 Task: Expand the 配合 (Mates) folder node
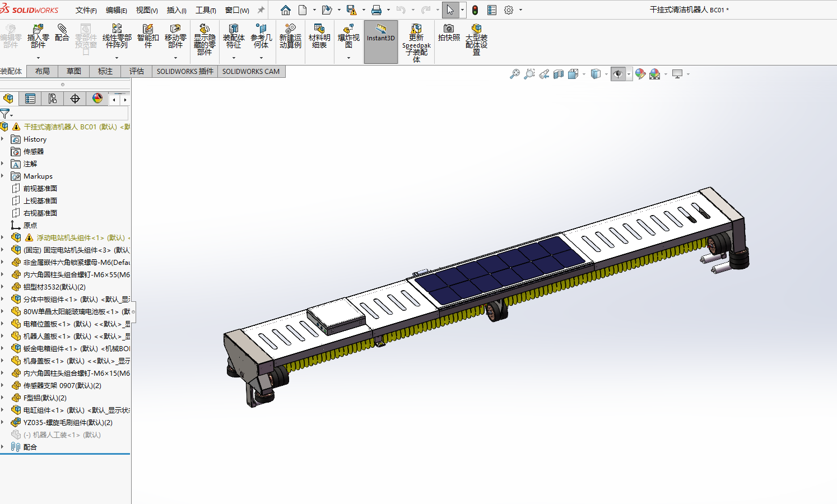pos(3,447)
